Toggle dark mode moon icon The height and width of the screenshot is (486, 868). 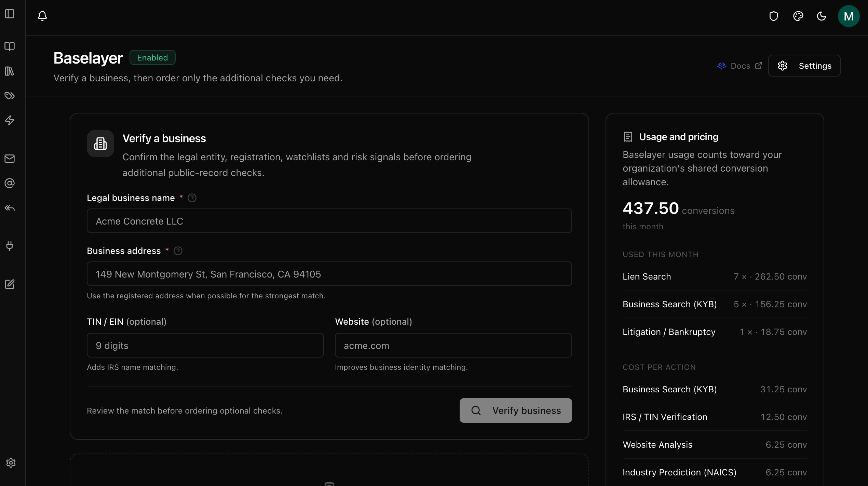(x=822, y=16)
